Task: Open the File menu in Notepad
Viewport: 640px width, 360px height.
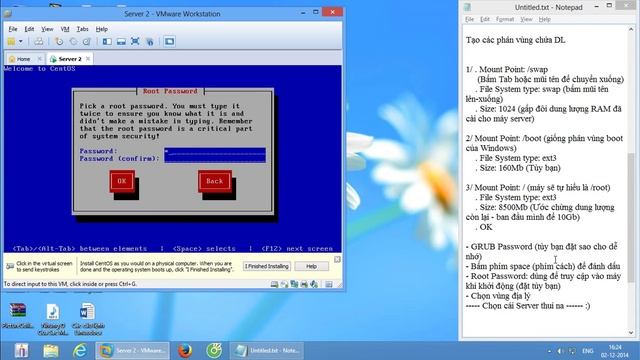Action: [469, 19]
